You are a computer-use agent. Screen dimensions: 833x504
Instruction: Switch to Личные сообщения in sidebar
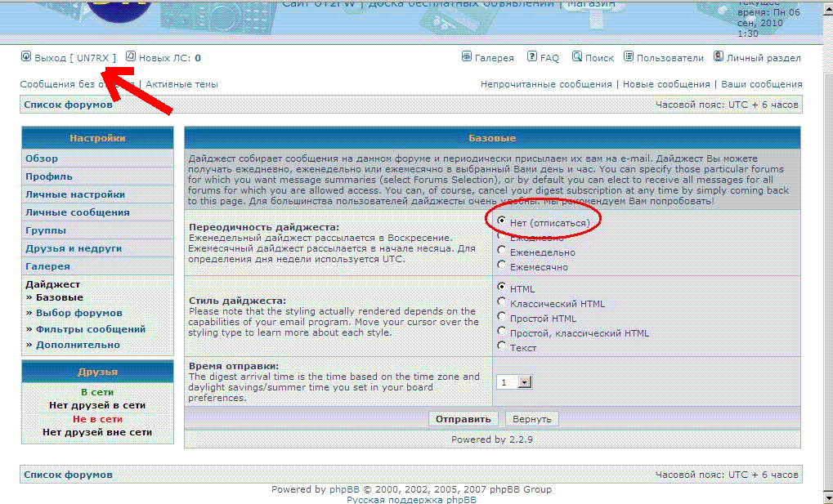pyautogui.click(x=77, y=212)
